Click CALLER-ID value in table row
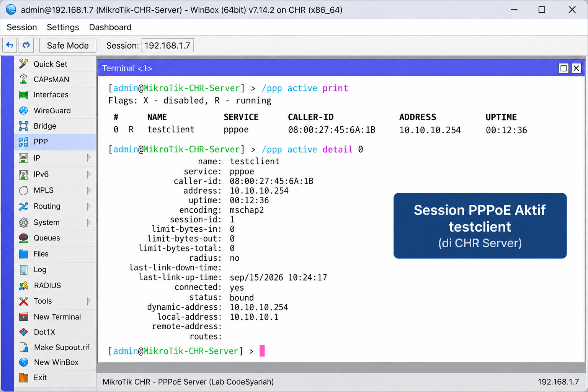The image size is (588, 392). [332, 130]
